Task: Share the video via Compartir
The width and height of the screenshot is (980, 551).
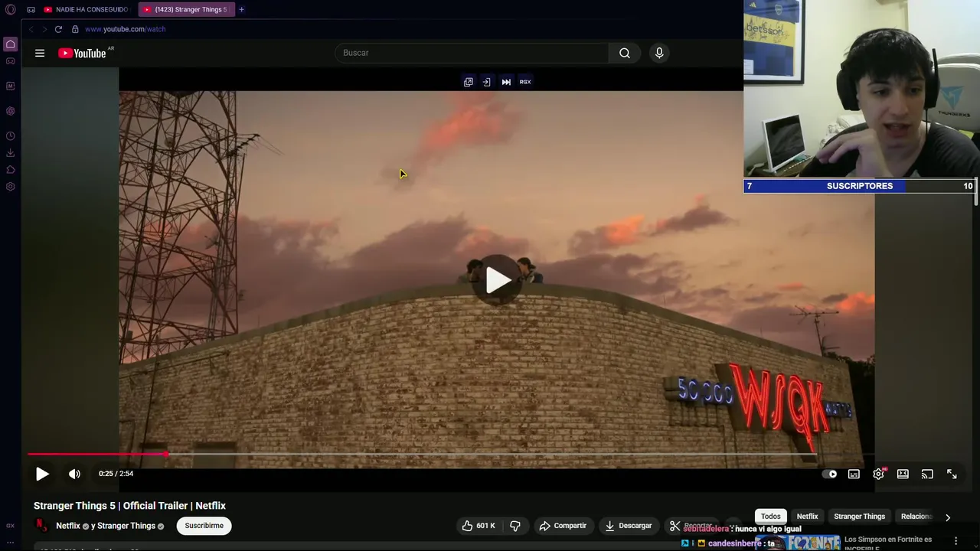Action: 563,526
